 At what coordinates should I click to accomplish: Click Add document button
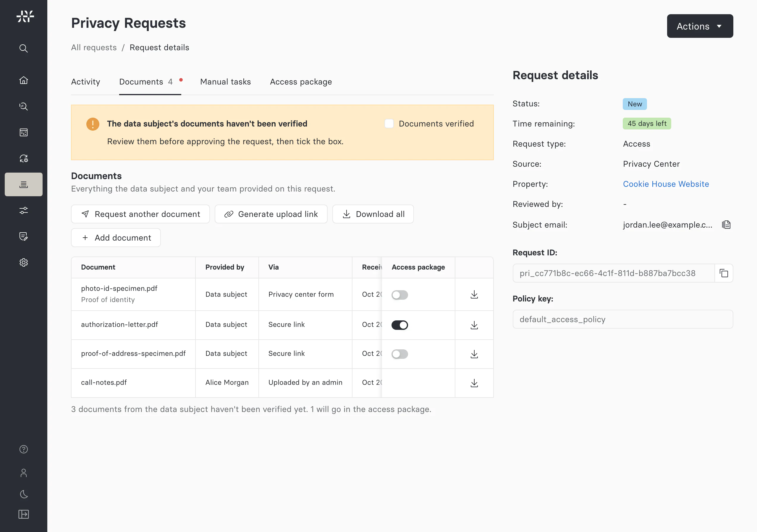pos(116,238)
